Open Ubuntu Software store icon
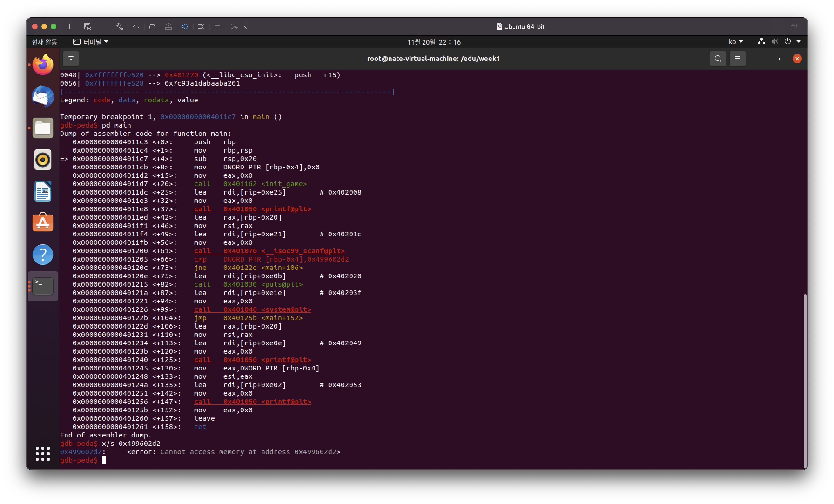This screenshot has width=834, height=504. (x=43, y=223)
